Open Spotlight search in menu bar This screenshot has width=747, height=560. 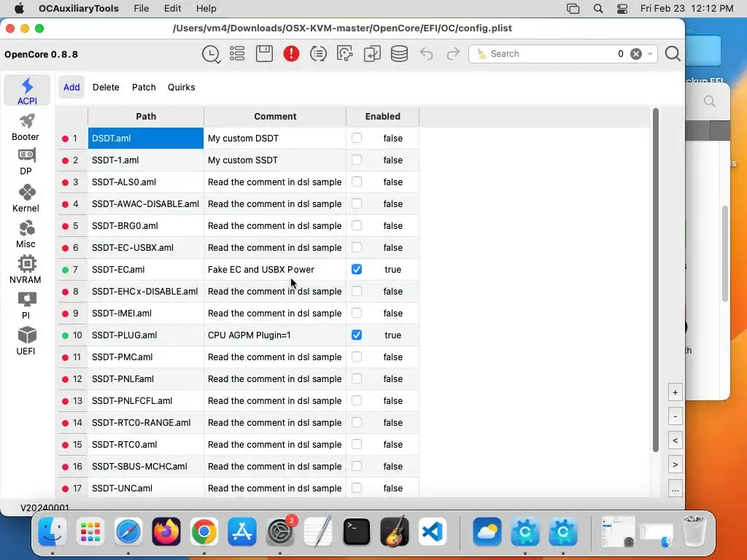pos(598,9)
